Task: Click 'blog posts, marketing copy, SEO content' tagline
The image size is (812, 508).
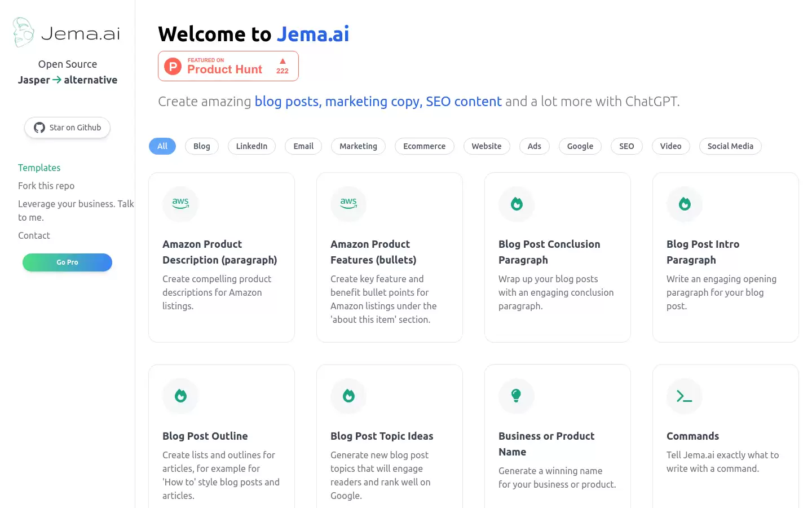Action: 378,102
